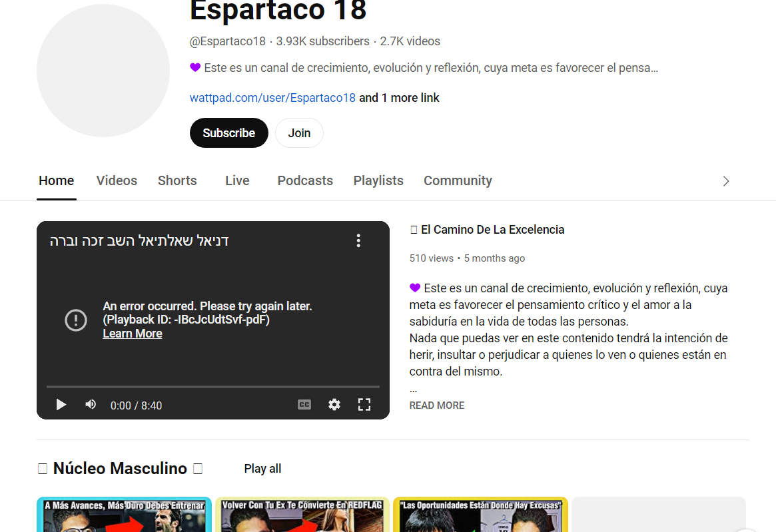Open El Camino De La Excelencia video title
Image resolution: width=776 pixels, height=532 pixels.
(487, 230)
